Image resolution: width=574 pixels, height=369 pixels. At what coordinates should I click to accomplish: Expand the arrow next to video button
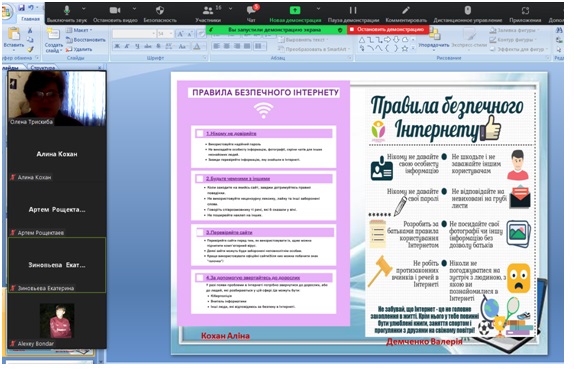click(x=134, y=8)
